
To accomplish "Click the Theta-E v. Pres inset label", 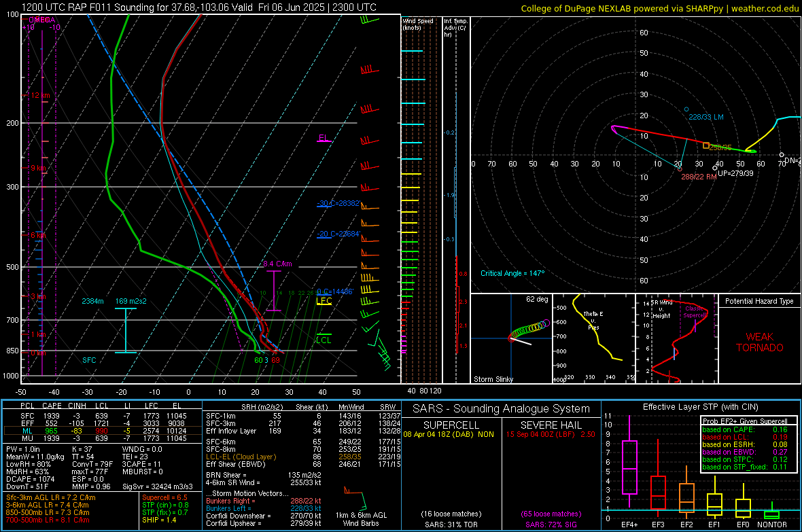I will click(x=593, y=320).
